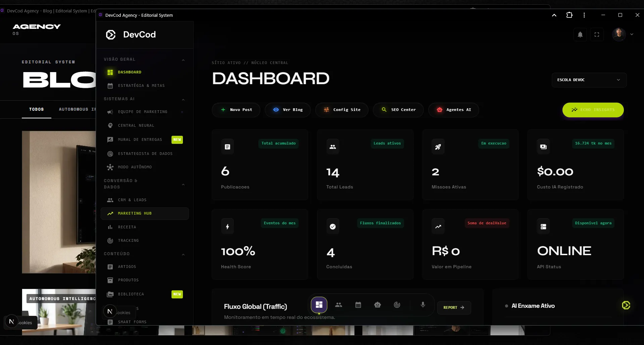
Task: Click the Soma de dealValue badge
Action: [x=487, y=223]
